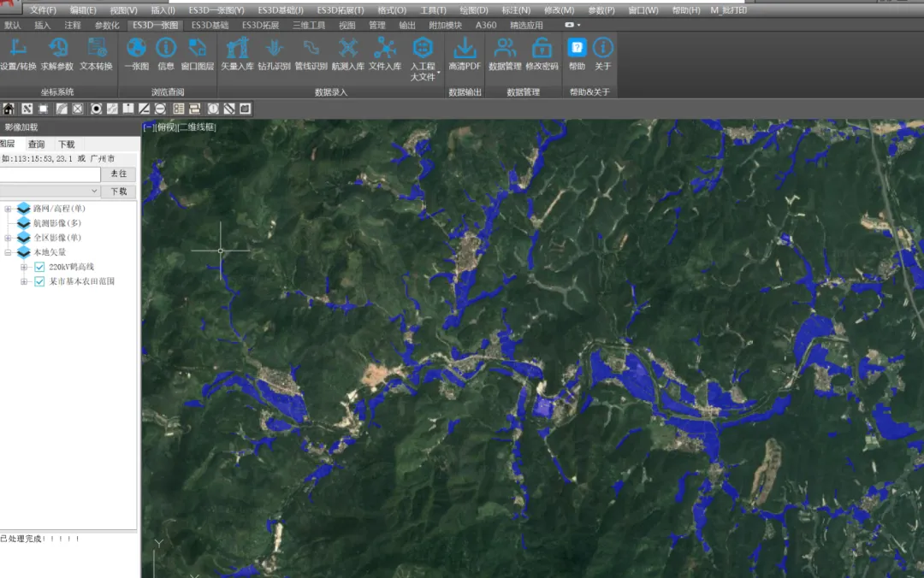Switch to the 参数化 ribbon tab
The height and width of the screenshot is (578, 924).
click(x=107, y=26)
